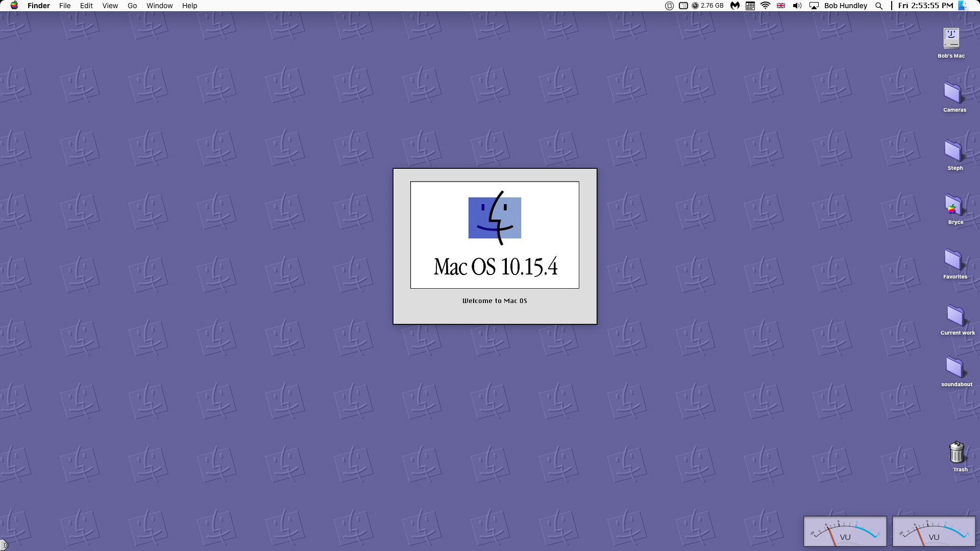Open the Malwarebytes menu bar icon
This screenshot has height=551, width=980.
tap(735, 6)
